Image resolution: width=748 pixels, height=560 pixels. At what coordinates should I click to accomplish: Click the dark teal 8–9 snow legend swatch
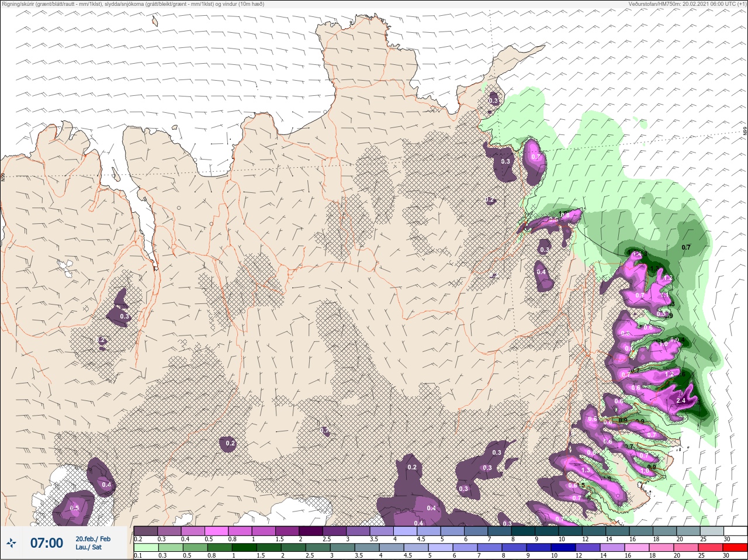pyautogui.click(x=524, y=531)
